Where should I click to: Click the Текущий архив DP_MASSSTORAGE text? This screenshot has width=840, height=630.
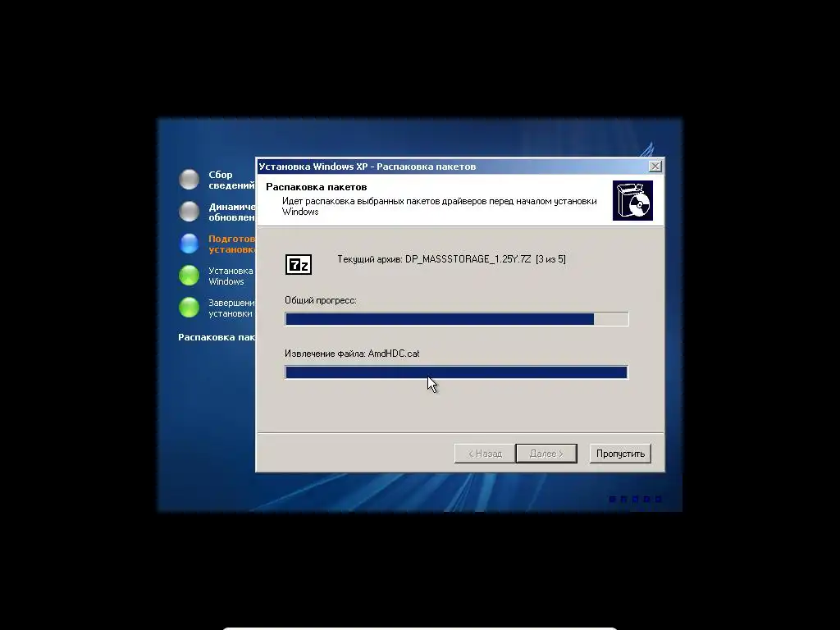pos(452,259)
